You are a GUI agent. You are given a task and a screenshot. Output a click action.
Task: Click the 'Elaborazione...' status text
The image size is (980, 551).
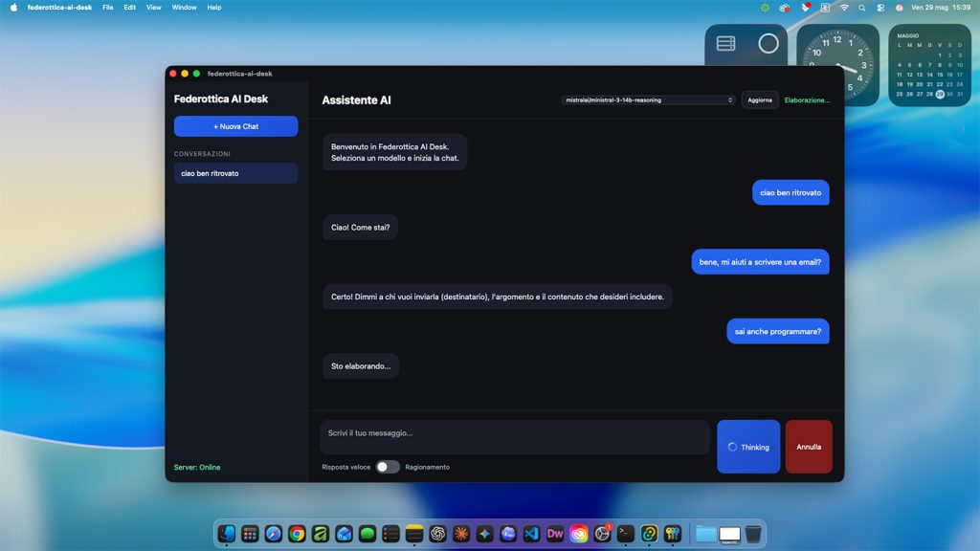tap(807, 99)
